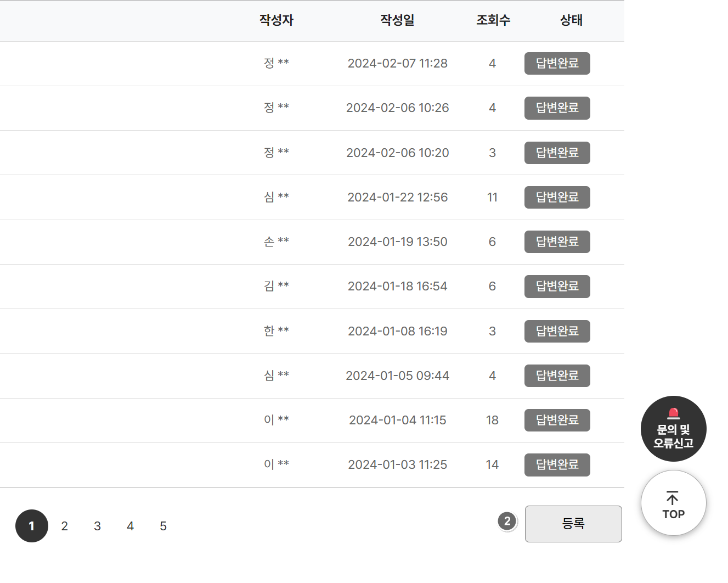Sort by the 작성자 column header
This screenshot has width=728, height=583.
276,20
